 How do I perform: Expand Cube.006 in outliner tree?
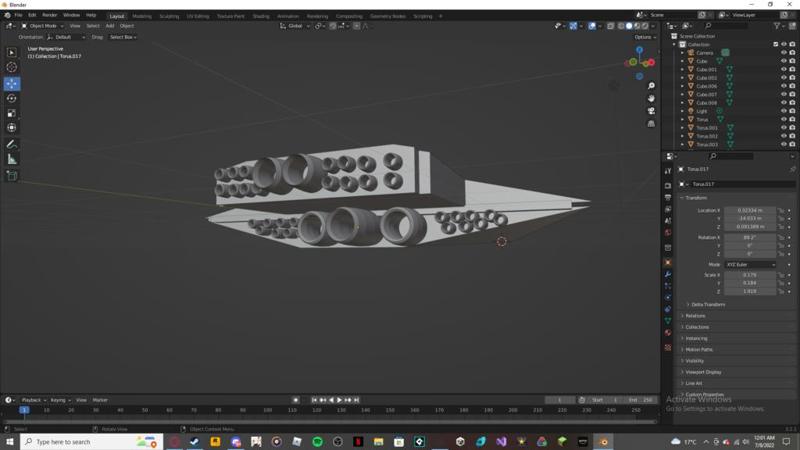pyautogui.click(x=682, y=86)
